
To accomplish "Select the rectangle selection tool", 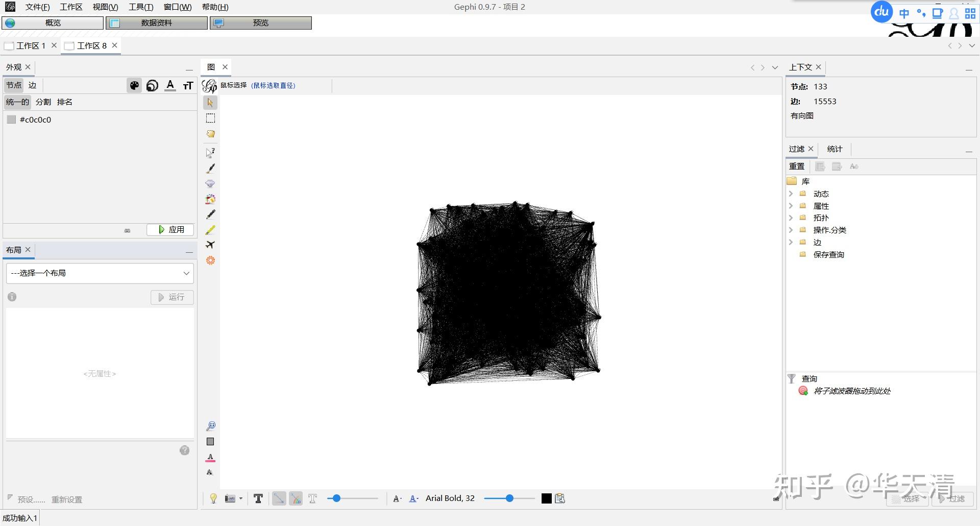I will [210, 118].
